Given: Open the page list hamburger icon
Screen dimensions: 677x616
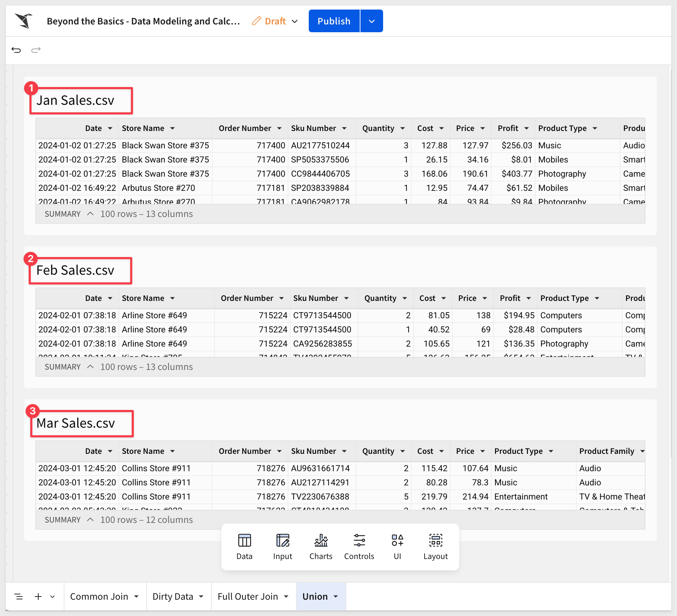Looking at the screenshot, I should (x=18, y=597).
